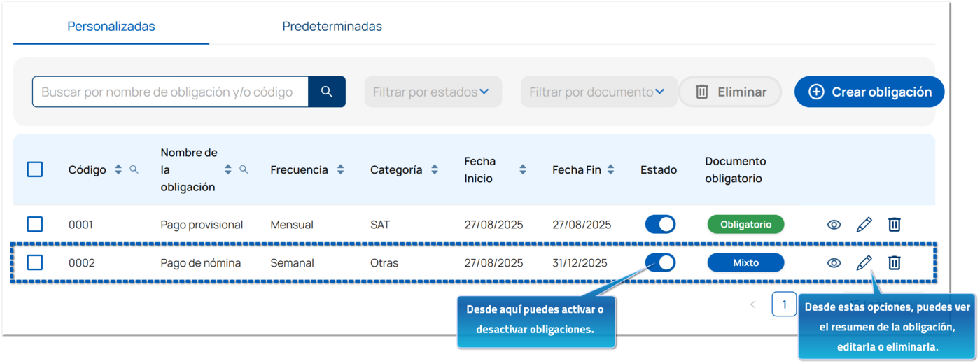Switch to the Personalizadas tab

click(111, 27)
